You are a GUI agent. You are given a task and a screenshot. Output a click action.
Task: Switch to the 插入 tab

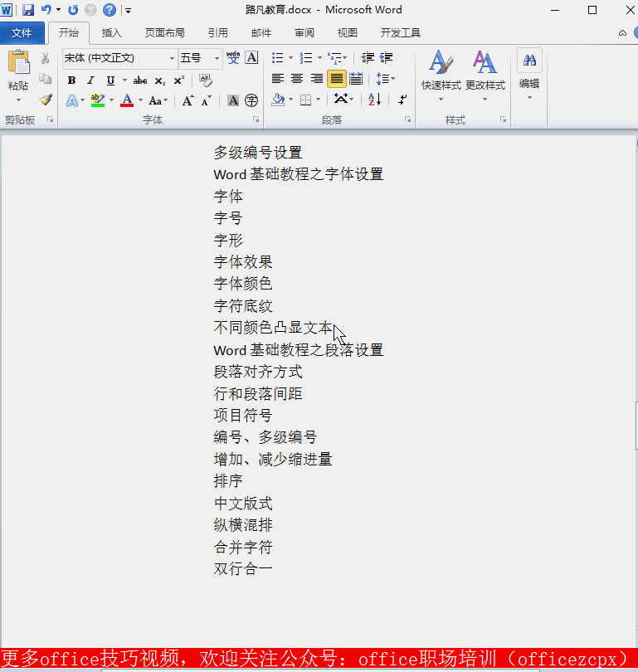click(111, 32)
